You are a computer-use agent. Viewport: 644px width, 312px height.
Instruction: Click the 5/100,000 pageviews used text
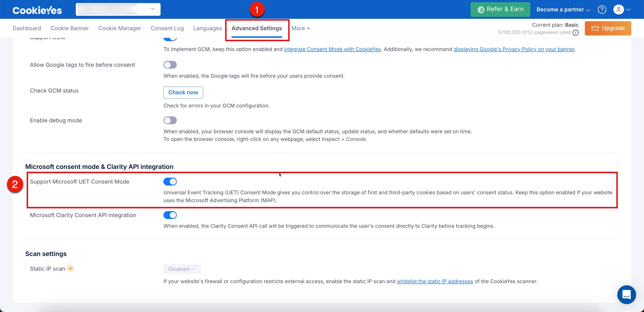tap(534, 32)
